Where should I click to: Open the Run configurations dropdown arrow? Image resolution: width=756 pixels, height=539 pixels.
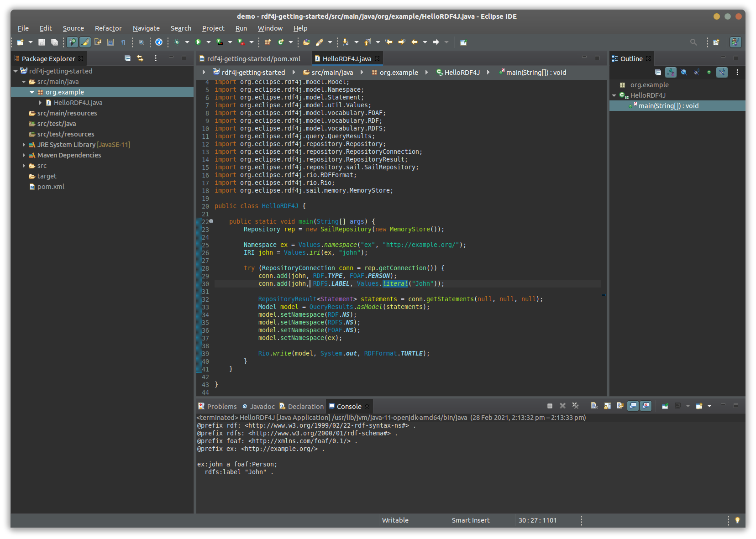[209, 42]
